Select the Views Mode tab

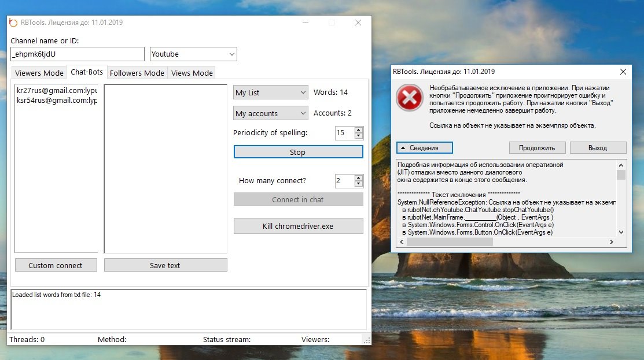click(192, 73)
